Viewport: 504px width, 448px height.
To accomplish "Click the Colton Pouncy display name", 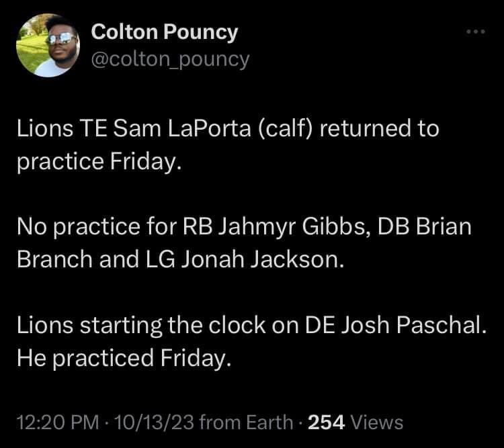I will (164, 32).
